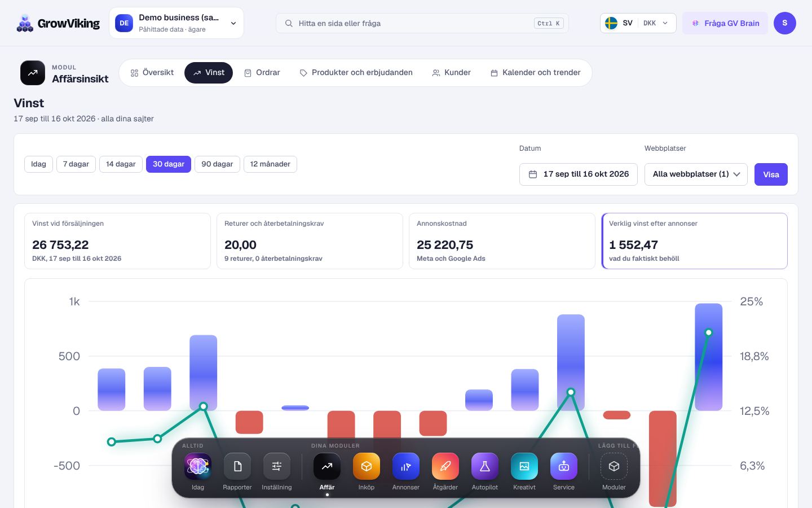This screenshot has height=508, width=812.
Task: Expand the Alla webbplatser (1) dropdown
Action: tap(696, 174)
